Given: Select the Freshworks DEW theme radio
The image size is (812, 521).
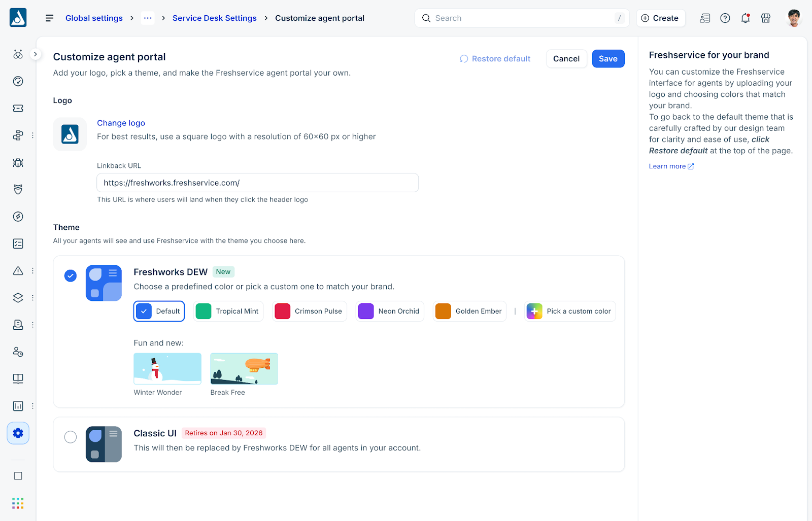Looking at the screenshot, I should tap(71, 275).
